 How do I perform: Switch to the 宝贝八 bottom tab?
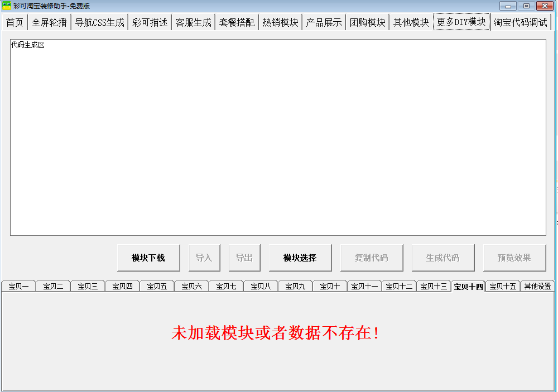tap(261, 286)
